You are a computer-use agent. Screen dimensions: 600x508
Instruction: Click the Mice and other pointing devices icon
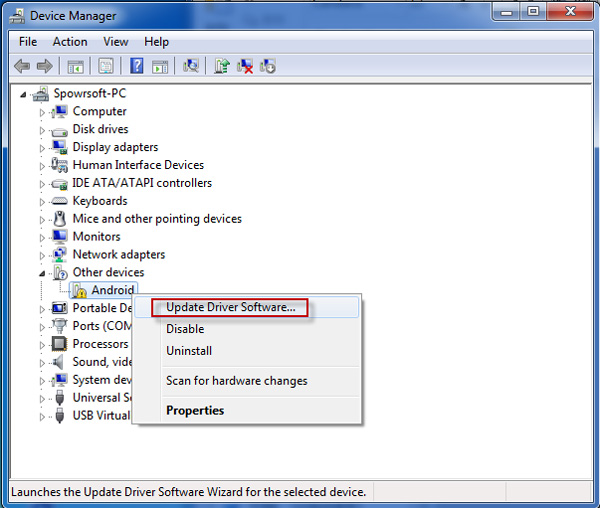coord(59,219)
